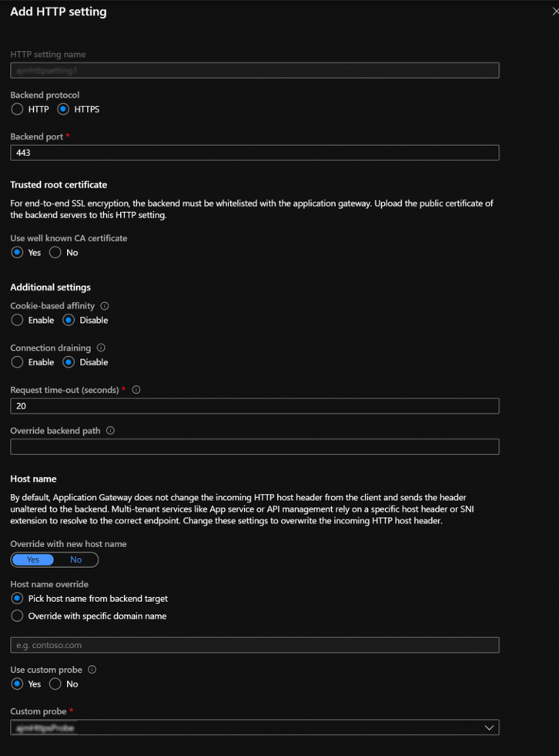Select Override with specific domain name
559x756 pixels.
click(17, 616)
